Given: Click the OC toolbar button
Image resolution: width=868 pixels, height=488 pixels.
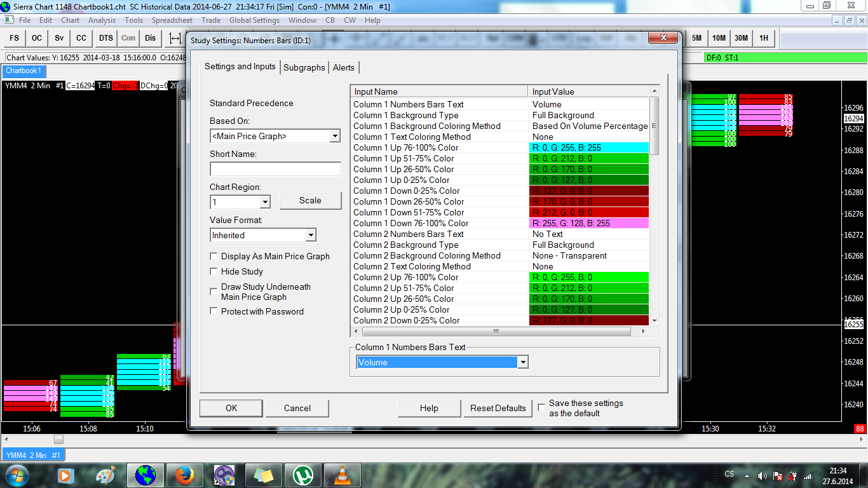Looking at the screenshot, I should [x=37, y=38].
